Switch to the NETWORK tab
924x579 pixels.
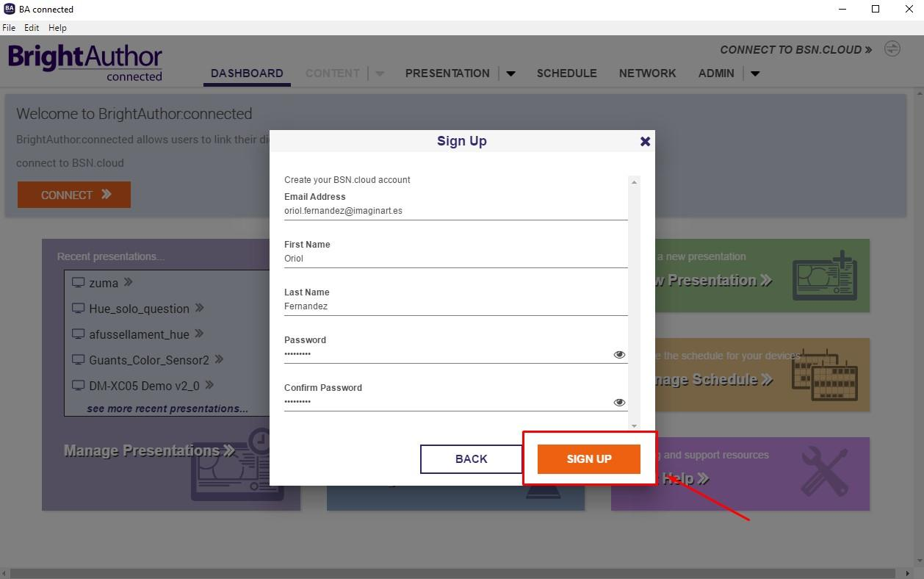647,73
